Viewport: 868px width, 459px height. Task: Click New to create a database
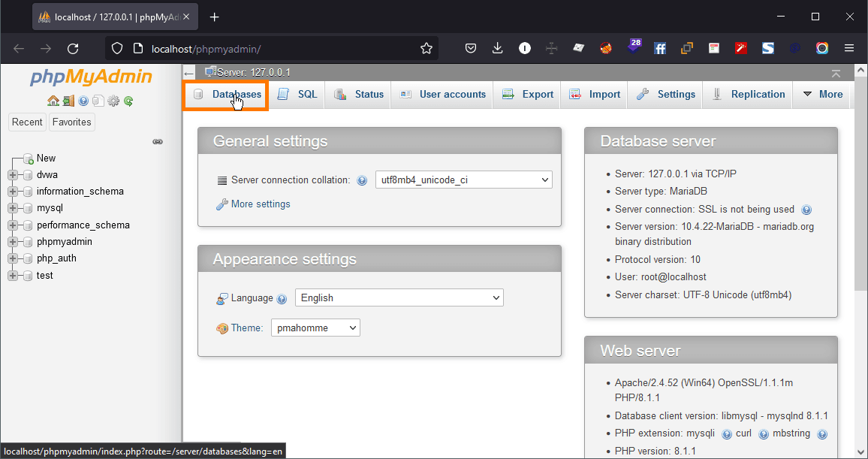(x=46, y=159)
